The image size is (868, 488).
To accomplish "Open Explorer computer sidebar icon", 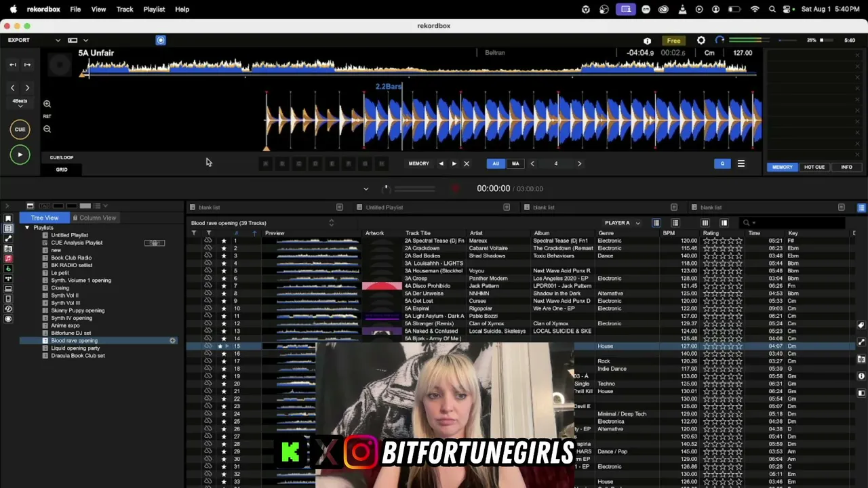I will 8,289.
